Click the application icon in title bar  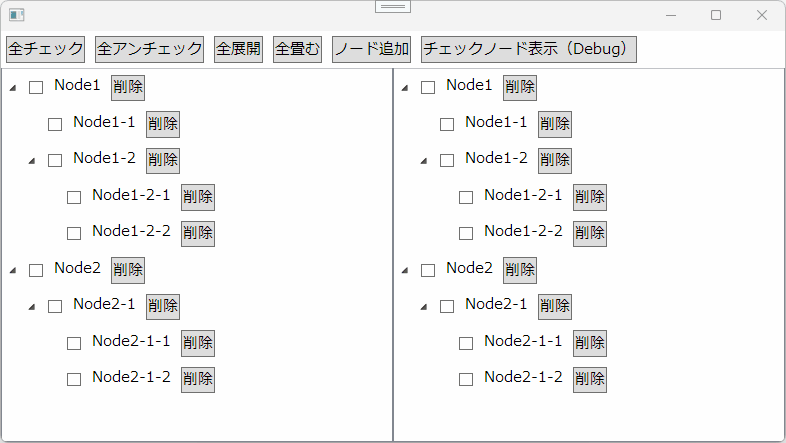(17, 15)
